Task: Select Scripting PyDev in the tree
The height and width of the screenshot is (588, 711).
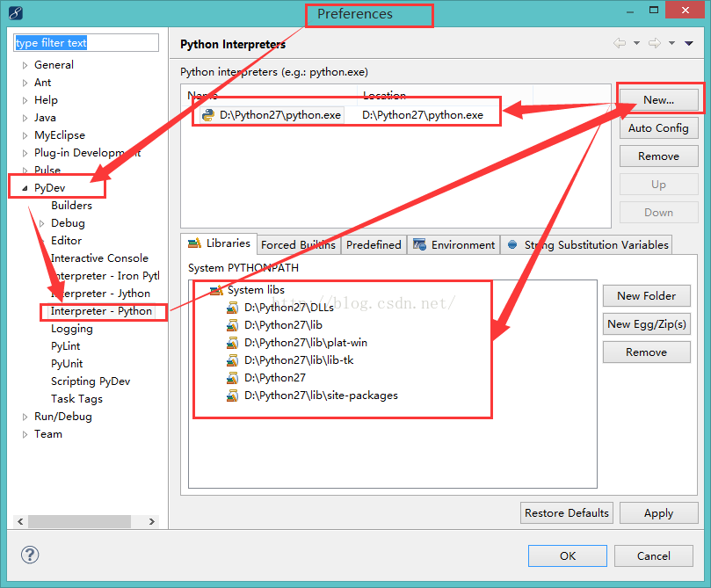Action: pyautogui.click(x=91, y=381)
